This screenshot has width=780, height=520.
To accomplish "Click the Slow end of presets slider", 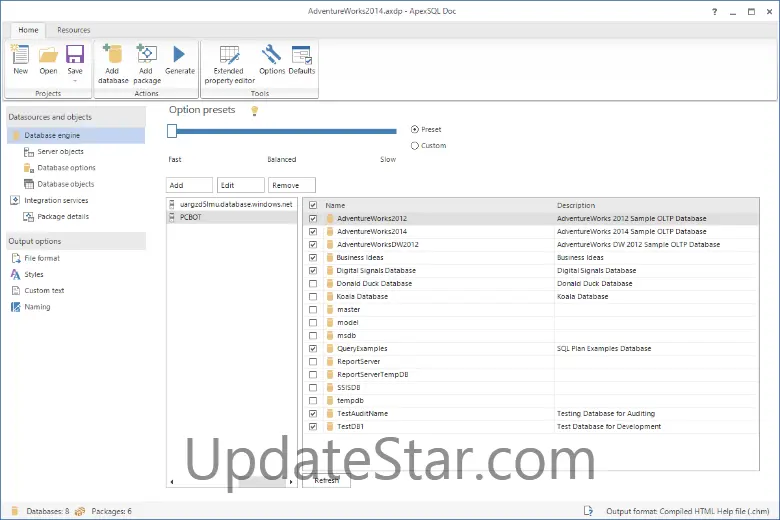I will tap(394, 131).
